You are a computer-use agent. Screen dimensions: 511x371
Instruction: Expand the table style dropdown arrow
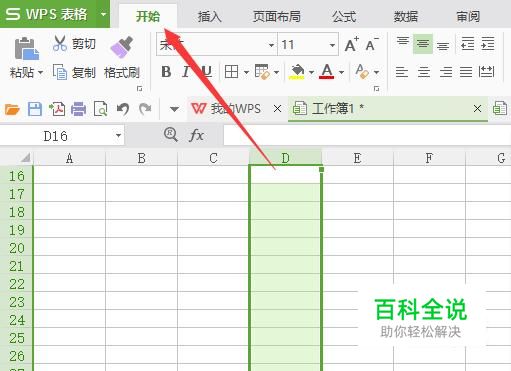click(x=276, y=72)
